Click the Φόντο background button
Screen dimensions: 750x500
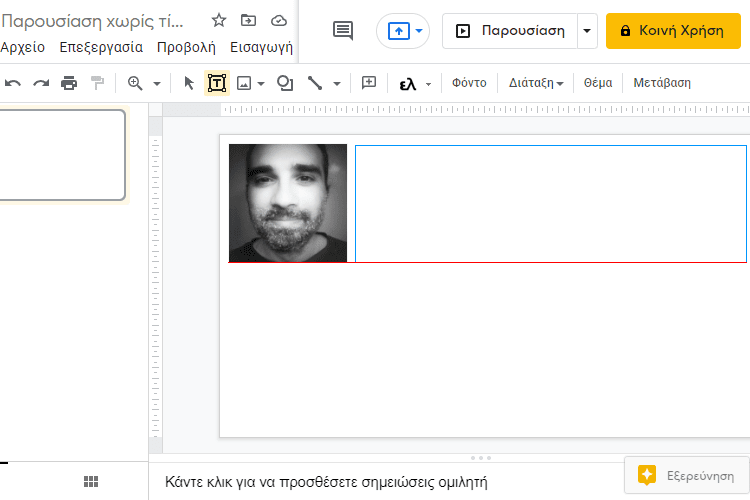click(x=469, y=83)
